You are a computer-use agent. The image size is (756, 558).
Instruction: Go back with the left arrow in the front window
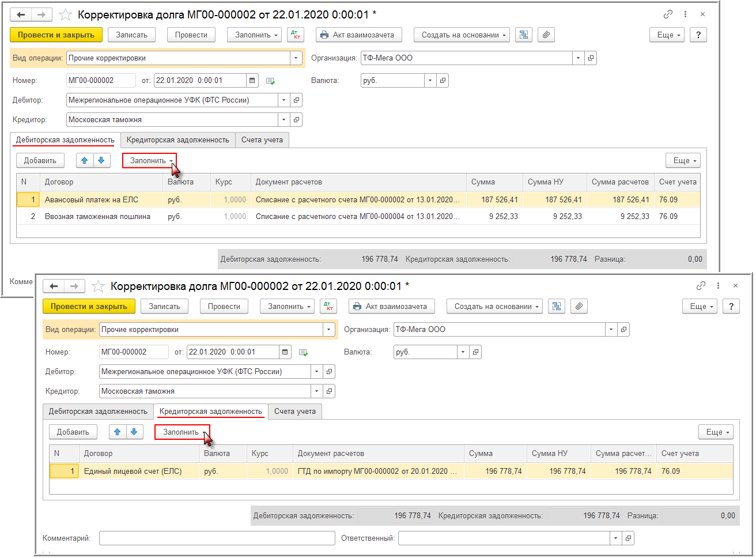point(54,286)
